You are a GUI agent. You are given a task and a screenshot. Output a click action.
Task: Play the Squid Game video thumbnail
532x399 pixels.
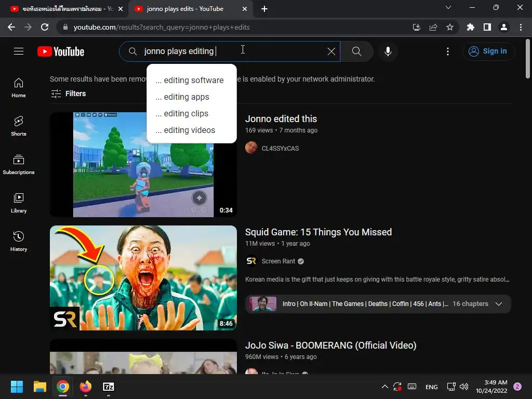click(x=143, y=278)
